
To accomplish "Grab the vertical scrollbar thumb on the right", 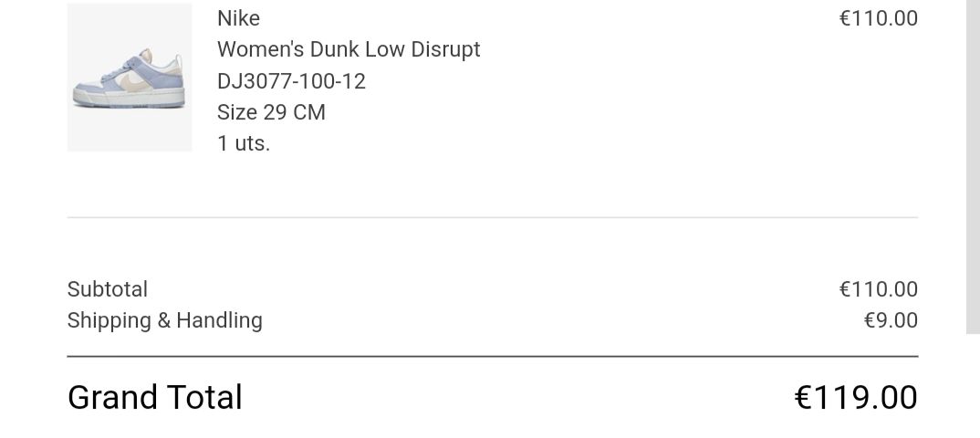I will [x=973, y=164].
